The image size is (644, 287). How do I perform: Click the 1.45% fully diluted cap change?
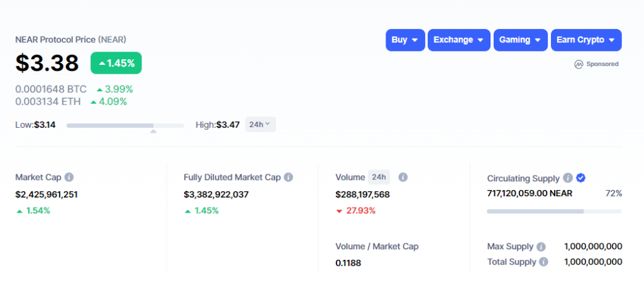coord(201,211)
